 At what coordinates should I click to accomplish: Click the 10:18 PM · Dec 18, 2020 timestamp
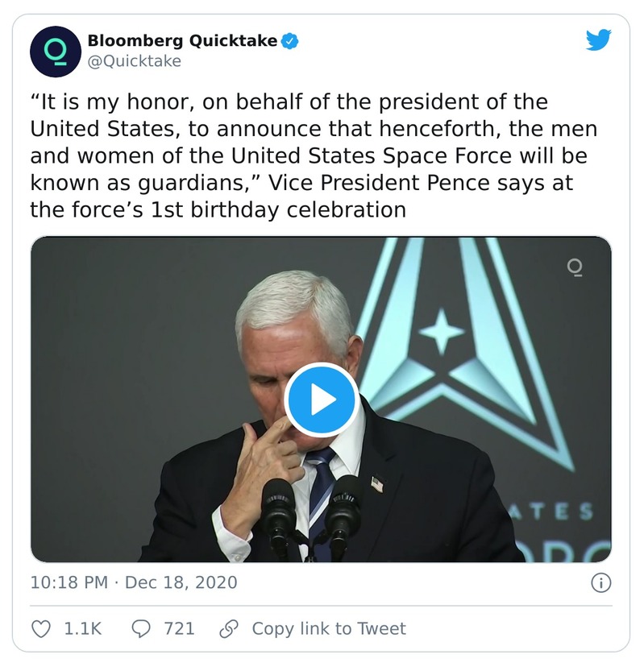[x=134, y=582]
